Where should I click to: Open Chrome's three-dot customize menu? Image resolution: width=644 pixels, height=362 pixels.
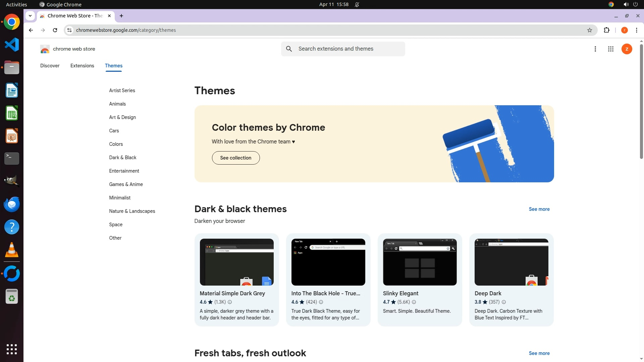[x=636, y=30]
